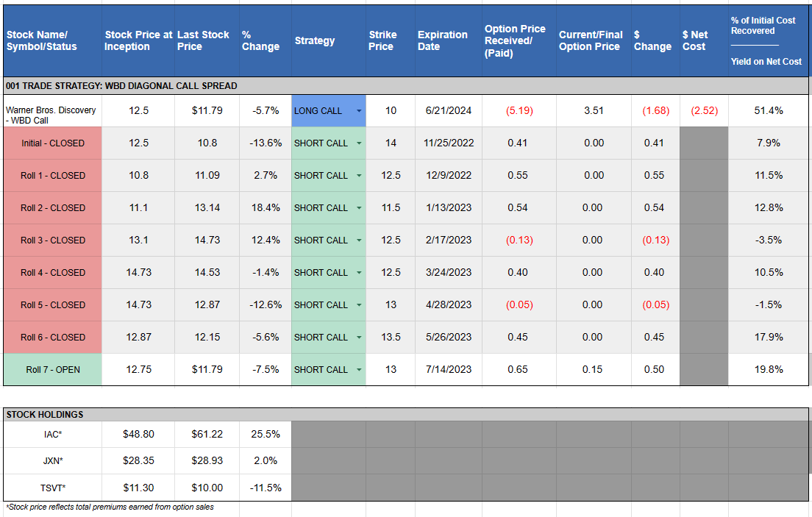Viewport: 812px width, 517px height.
Task: Open Roll 3 SHORT CALL strategy dropdown
Action: click(359, 240)
